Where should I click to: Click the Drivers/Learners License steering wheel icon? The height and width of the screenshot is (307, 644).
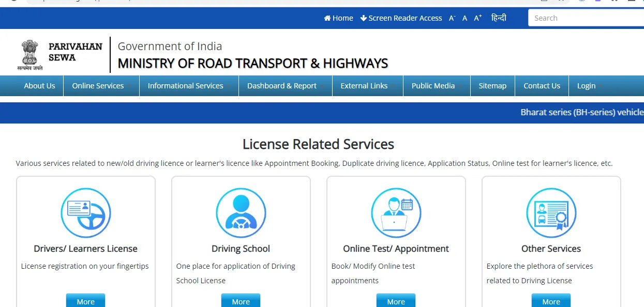click(x=86, y=213)
